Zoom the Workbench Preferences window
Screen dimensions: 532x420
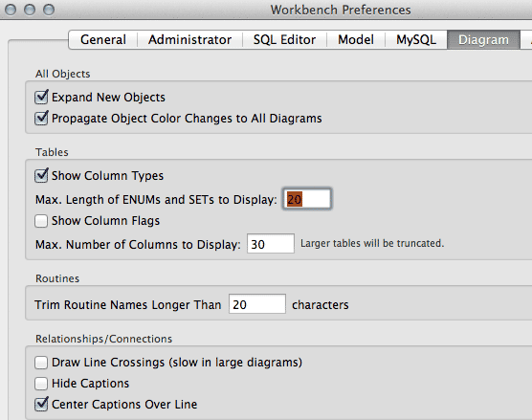pyautogui.click(x=49, y=10)
